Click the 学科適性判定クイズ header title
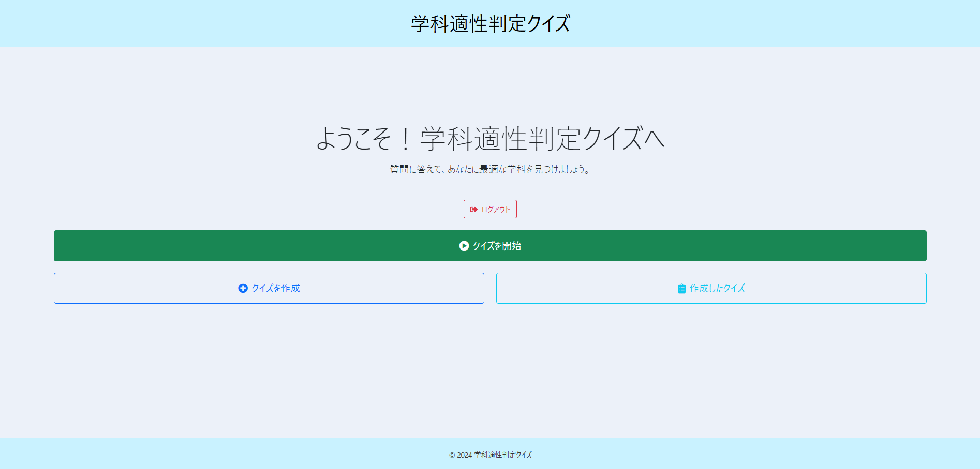 click(x=489, y=23)
